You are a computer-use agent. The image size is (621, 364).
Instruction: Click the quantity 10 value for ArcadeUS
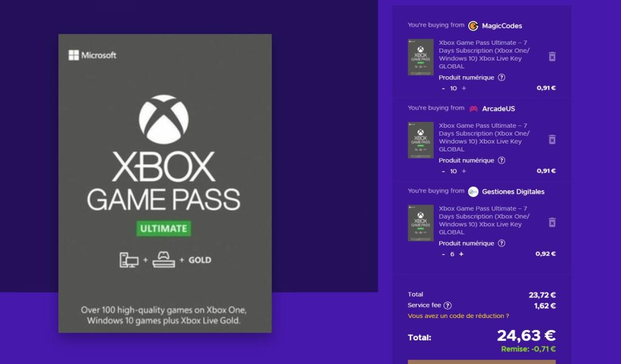454,171
